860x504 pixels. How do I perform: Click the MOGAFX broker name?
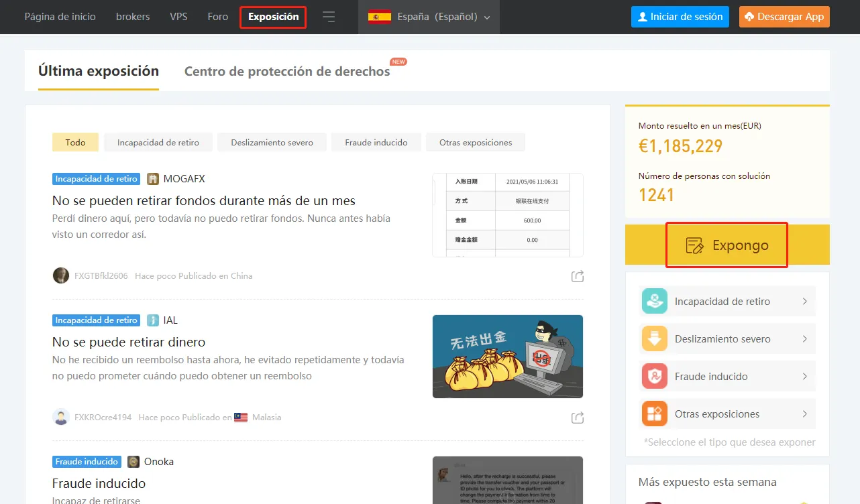[184, 179]
